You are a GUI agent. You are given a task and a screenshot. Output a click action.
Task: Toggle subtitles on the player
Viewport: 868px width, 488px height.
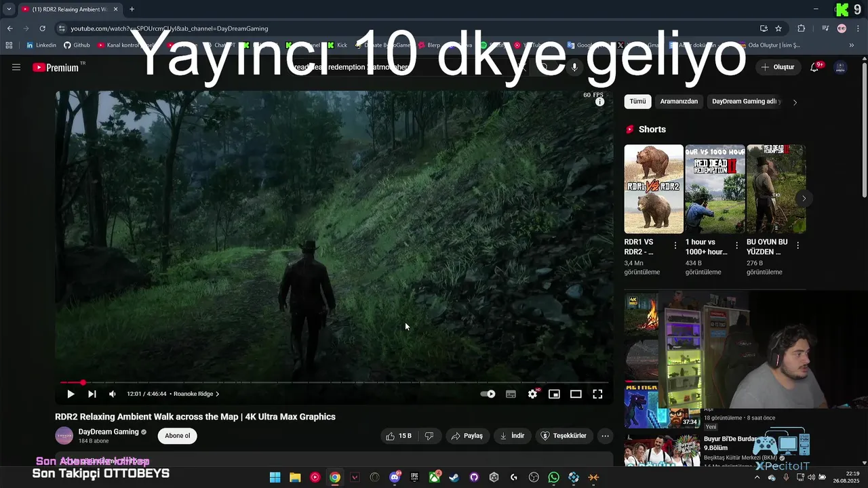click(x=511, y=394)
